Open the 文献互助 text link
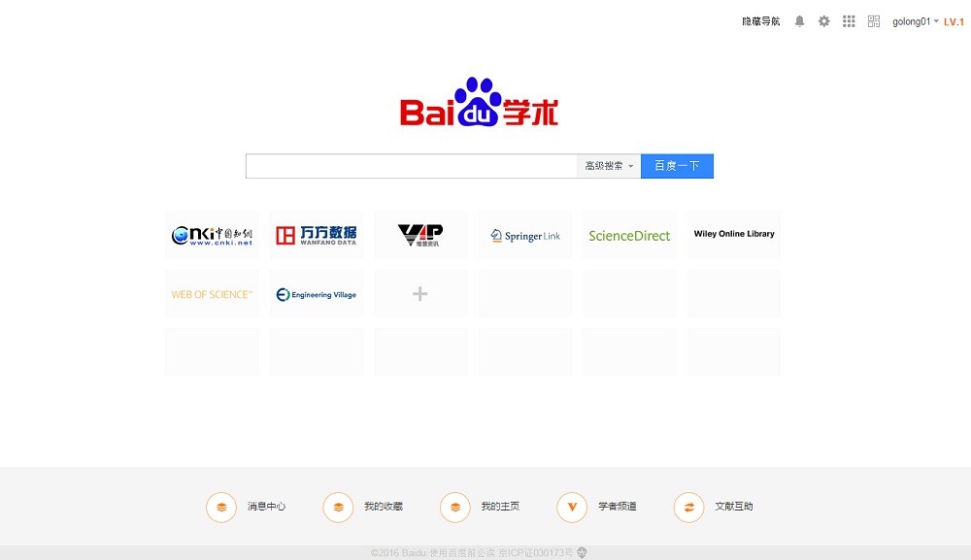Image resolution: width=971 pixels, height=560 pixels. point(734,507)
